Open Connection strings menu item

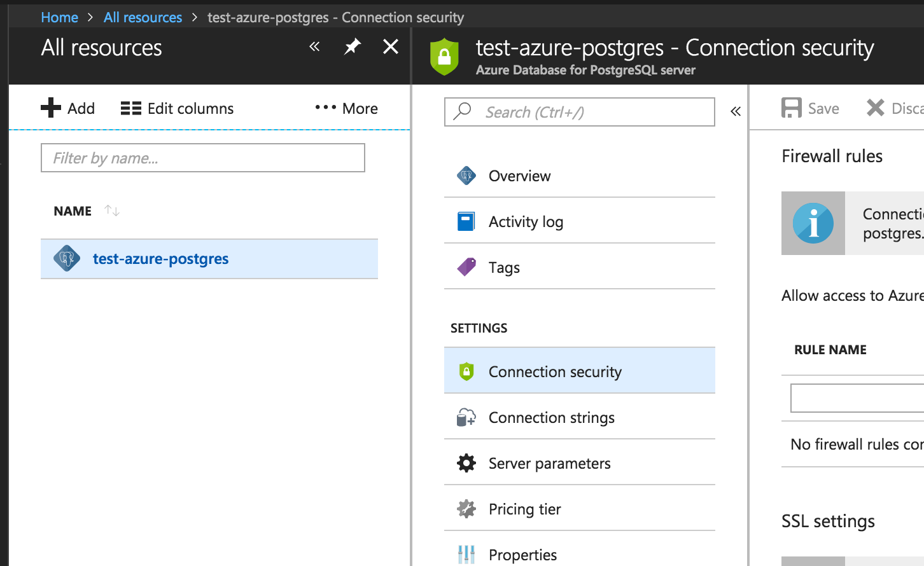tap(580, 417)
